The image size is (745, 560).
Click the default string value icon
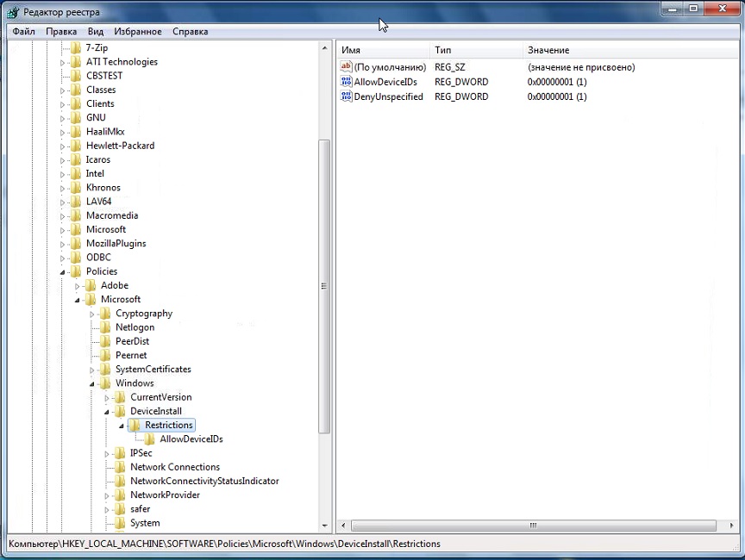tap(347, 67)
